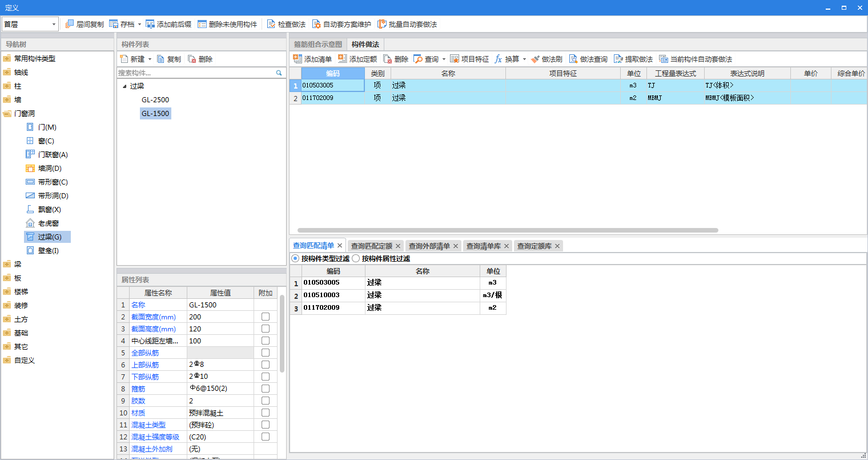Viewport: 868px width, 460px height.
Task: Click the 层间复制 toolbar icon
Action: coord(70,24)
